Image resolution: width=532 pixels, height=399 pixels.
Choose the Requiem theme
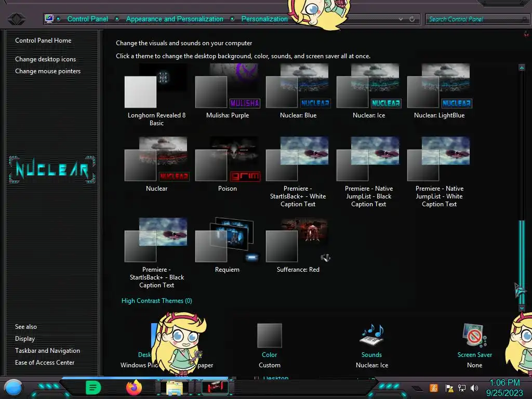point(228,245)
